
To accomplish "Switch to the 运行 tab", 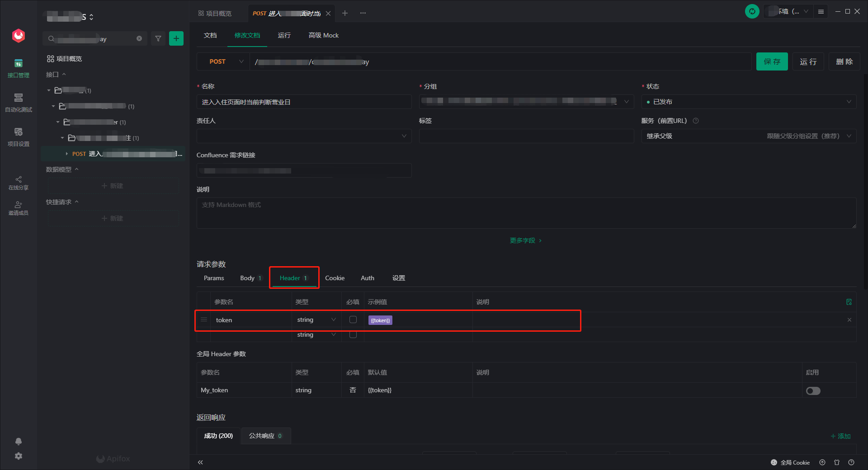I will 284,35.
